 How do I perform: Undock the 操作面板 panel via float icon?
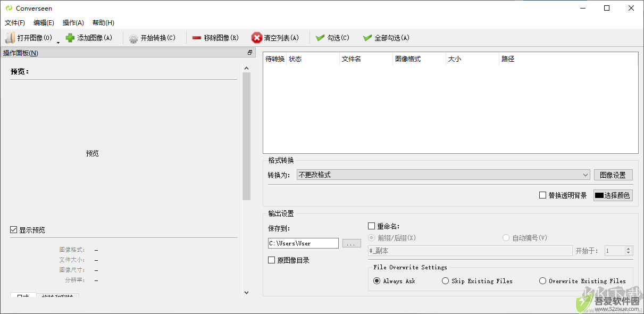[x=250, y=53]
